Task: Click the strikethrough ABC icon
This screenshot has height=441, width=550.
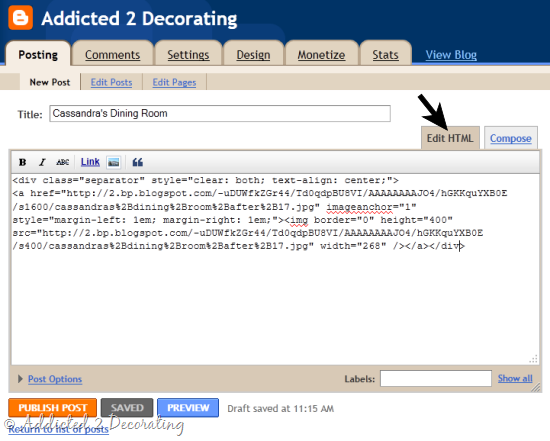Action: pyautogui.click(x=62, y=162)
